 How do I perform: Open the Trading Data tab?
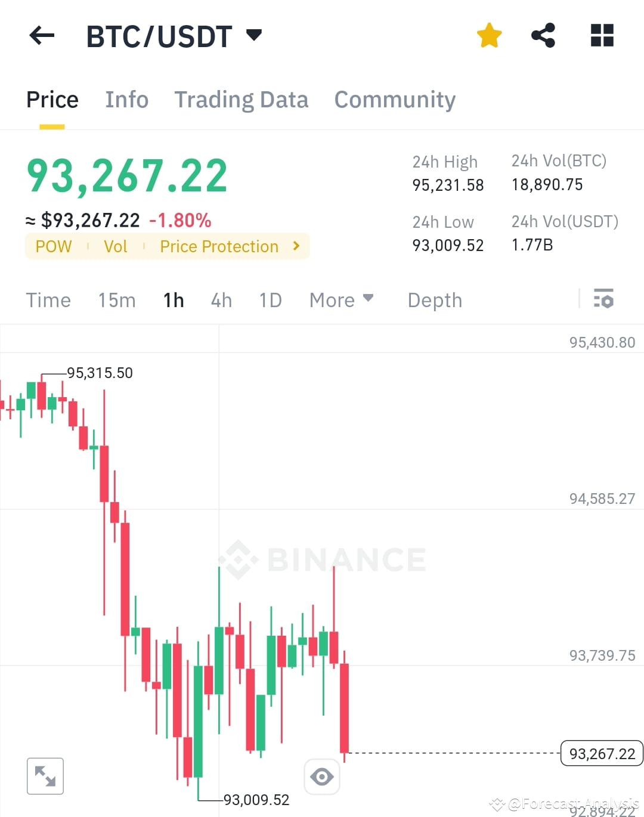click(241, 100)
